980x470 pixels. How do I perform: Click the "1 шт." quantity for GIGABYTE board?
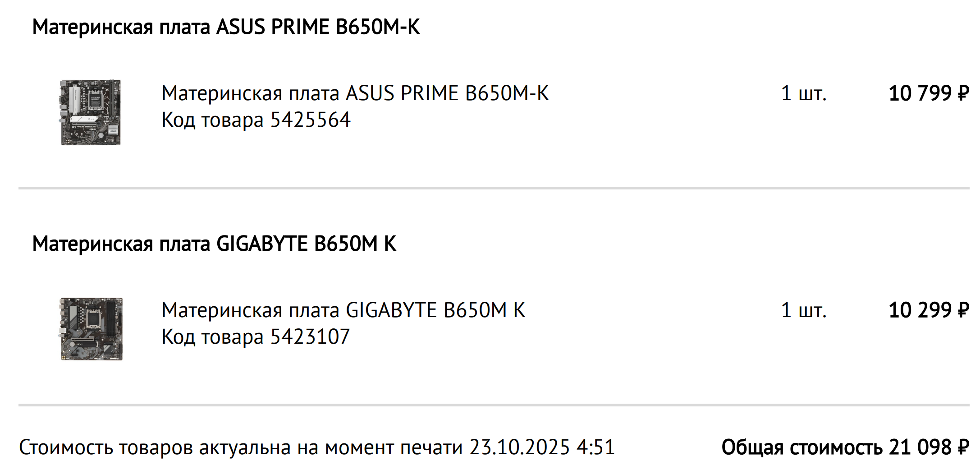(x=804, y=310)
